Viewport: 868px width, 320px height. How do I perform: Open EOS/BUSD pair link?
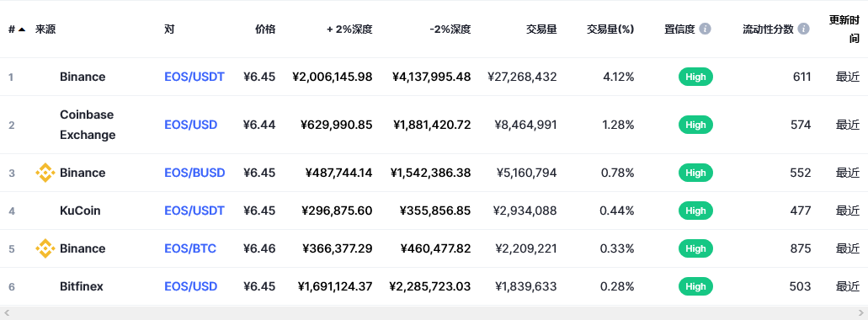pos(194,173)
